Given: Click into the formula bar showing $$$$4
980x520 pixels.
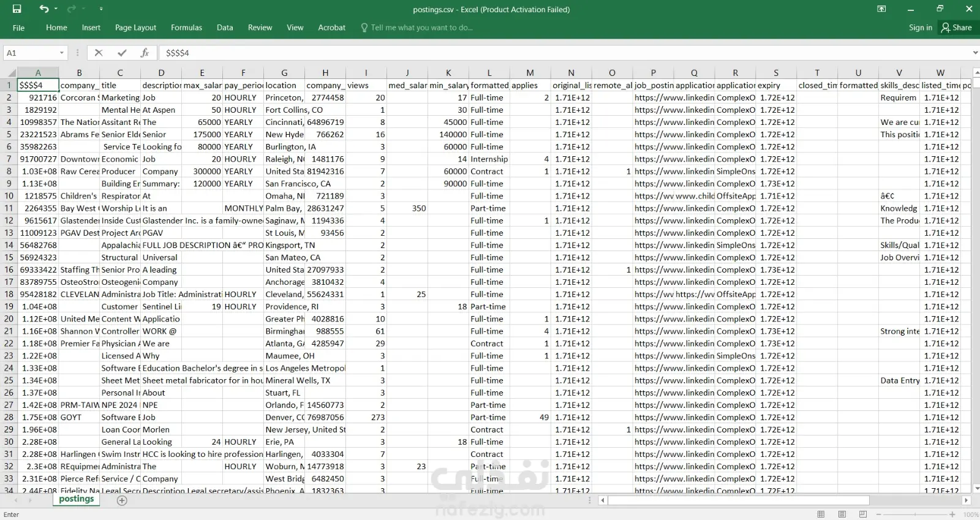Looking at the screenshot, I should pos(563,53).
